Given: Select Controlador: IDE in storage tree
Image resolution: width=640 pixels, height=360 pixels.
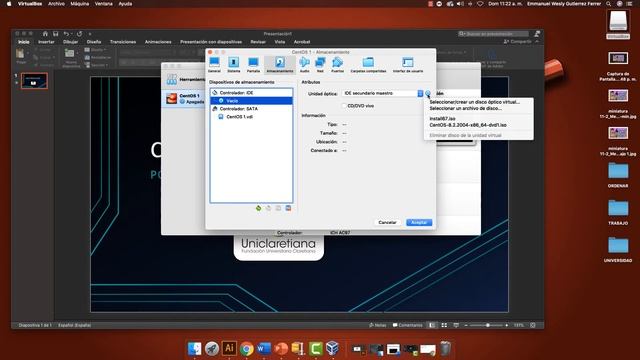Looking at the screenshot, I should click(x=251, y=93).
